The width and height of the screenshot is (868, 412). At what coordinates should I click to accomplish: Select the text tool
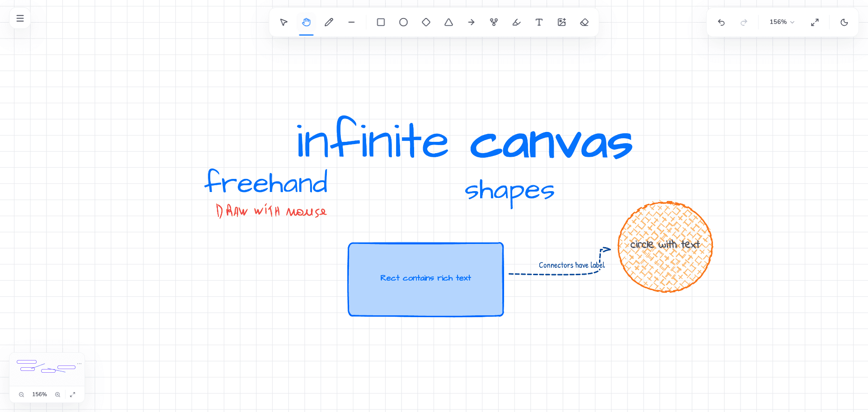pos(539,22)
